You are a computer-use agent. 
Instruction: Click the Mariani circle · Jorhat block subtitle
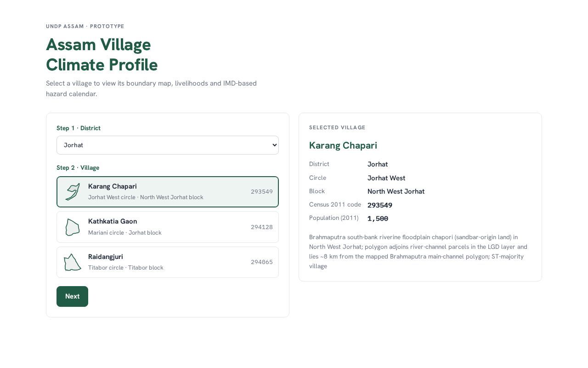[125, 233]
